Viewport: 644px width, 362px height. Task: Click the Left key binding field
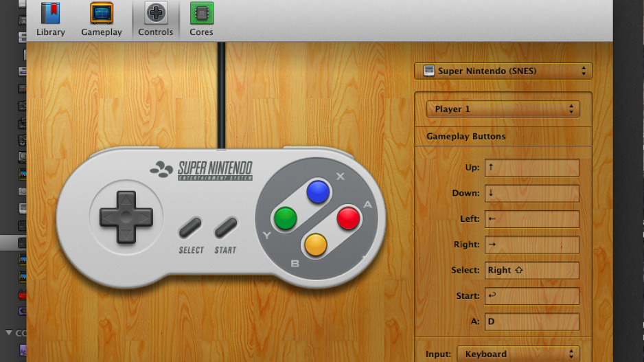532,219
